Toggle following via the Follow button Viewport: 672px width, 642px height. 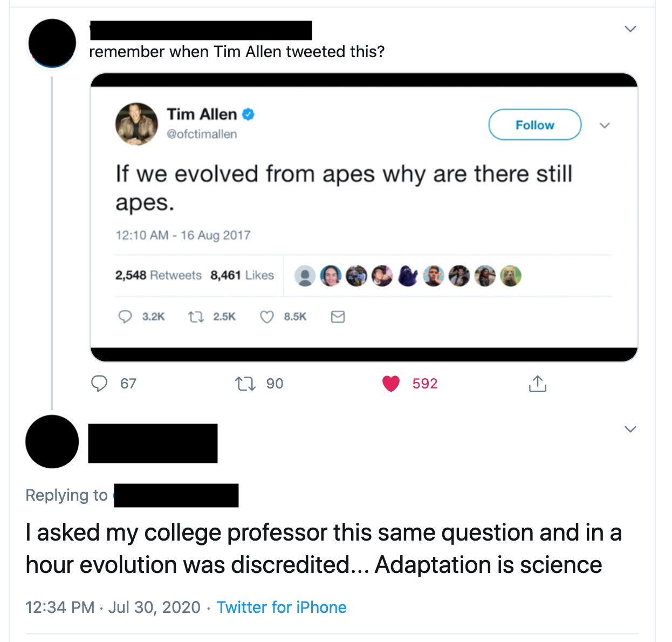click(534, 125)
